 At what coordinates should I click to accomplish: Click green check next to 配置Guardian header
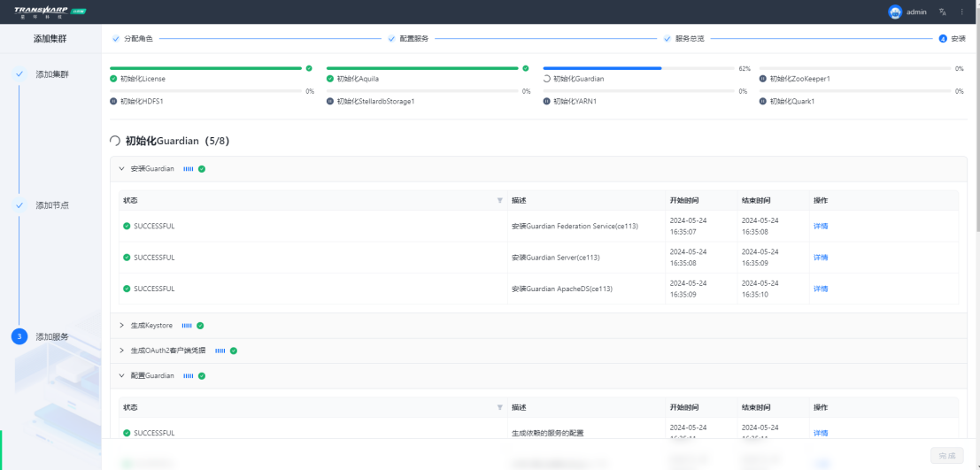pyautogui.click(x=202, y=375)
